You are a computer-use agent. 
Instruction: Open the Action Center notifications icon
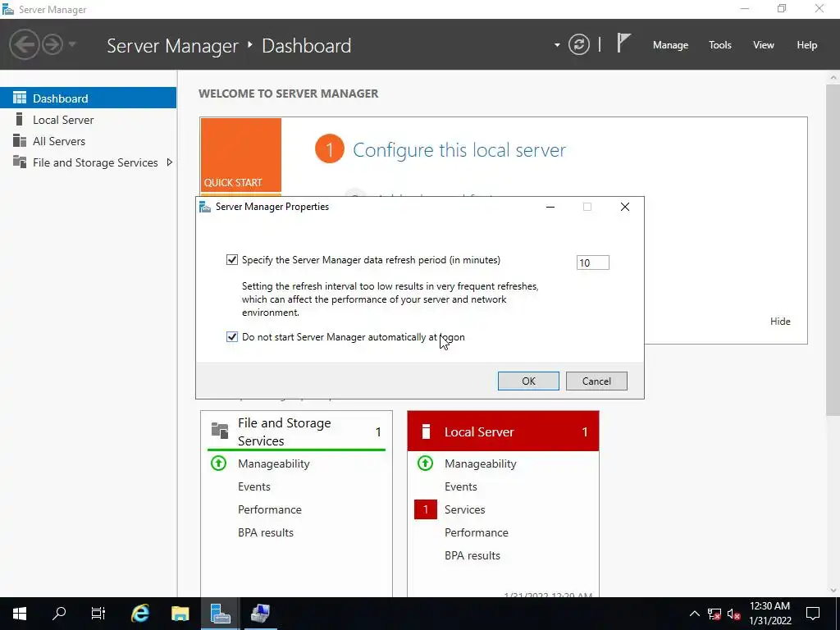tap(813, 614)
